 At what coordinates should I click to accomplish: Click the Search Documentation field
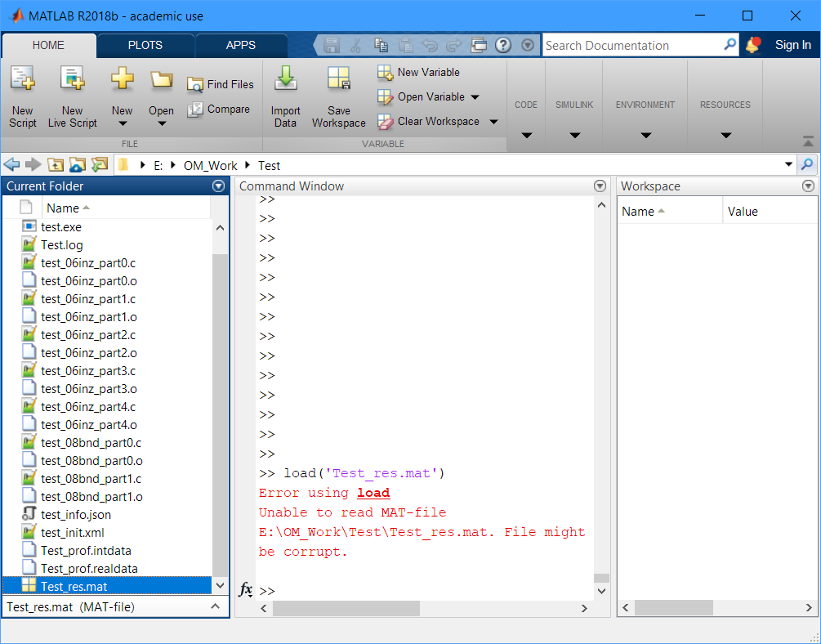tap(632, 45)
